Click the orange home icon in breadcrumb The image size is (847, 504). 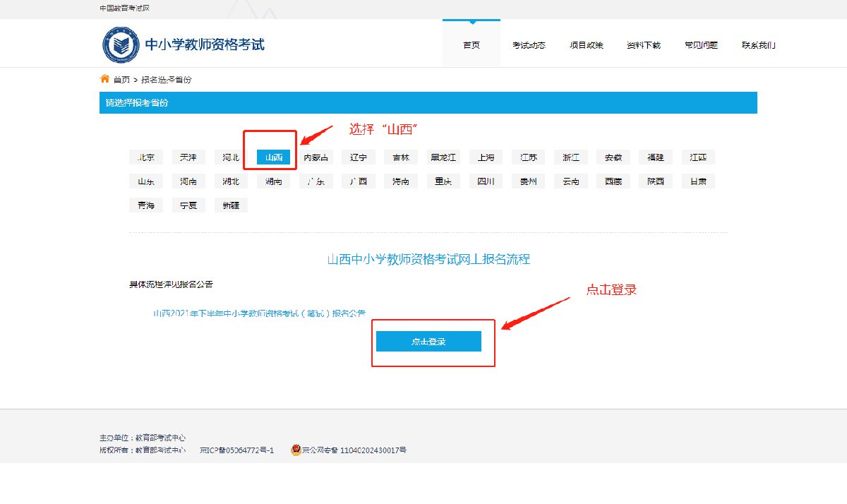pos(104,78)
